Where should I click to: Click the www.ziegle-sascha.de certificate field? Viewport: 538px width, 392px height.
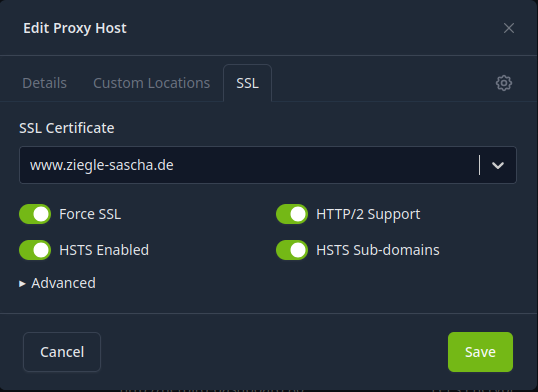(x=268, y=165)
